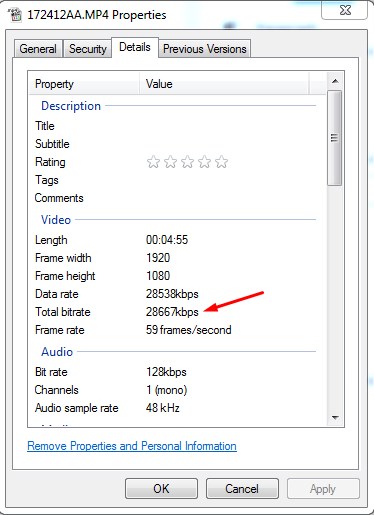Image resolution: width=374 pixels, height=515 pixels.
Task: Click the Cancel button
Action: coord(242,489)
